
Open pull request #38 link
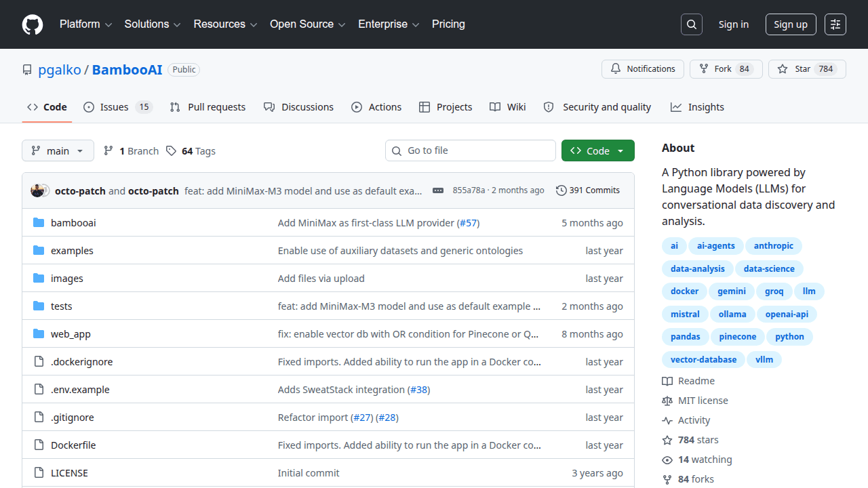[419, 389]
